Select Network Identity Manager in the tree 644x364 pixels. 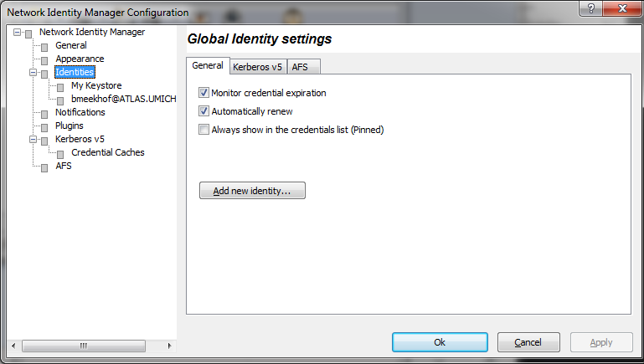click(x=92, y=32)
